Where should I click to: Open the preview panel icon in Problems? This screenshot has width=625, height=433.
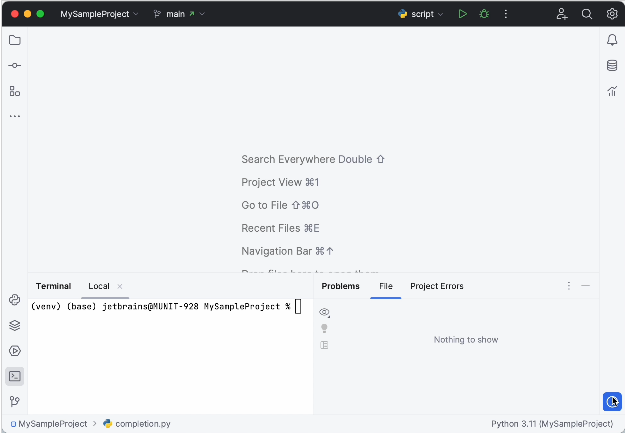[x=324, y=345]
